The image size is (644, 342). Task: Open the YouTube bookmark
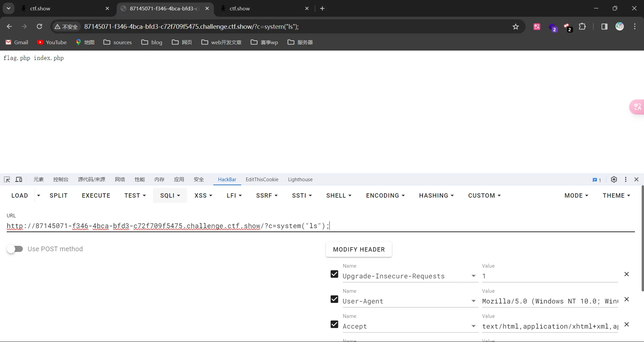click(x=52, y=42)
